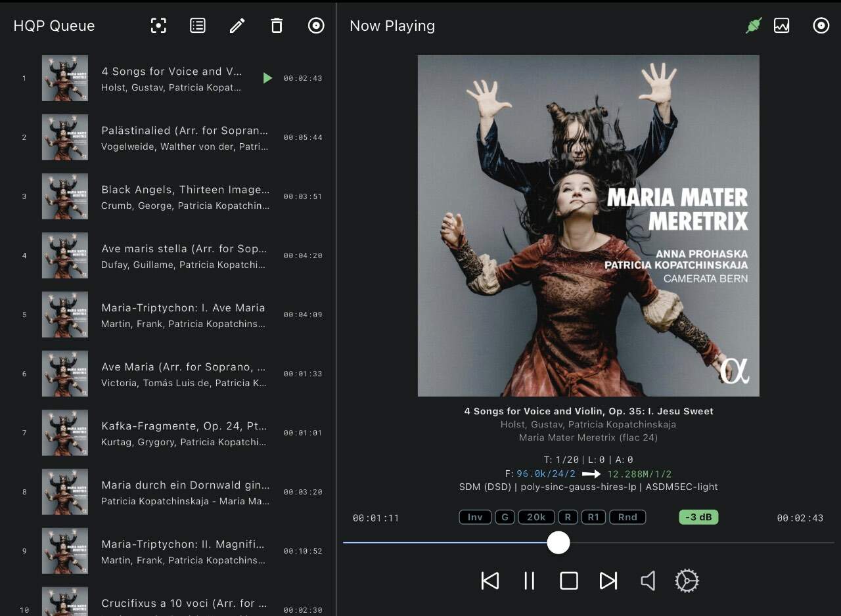Viewport: 841px width, 616px height.
Task: Toggle the R1 repeat-one button
Action: click(x=593, y=517)
